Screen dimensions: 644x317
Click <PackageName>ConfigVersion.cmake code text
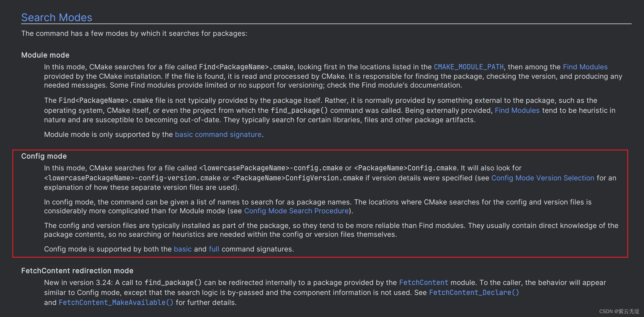tap(297, 178)
